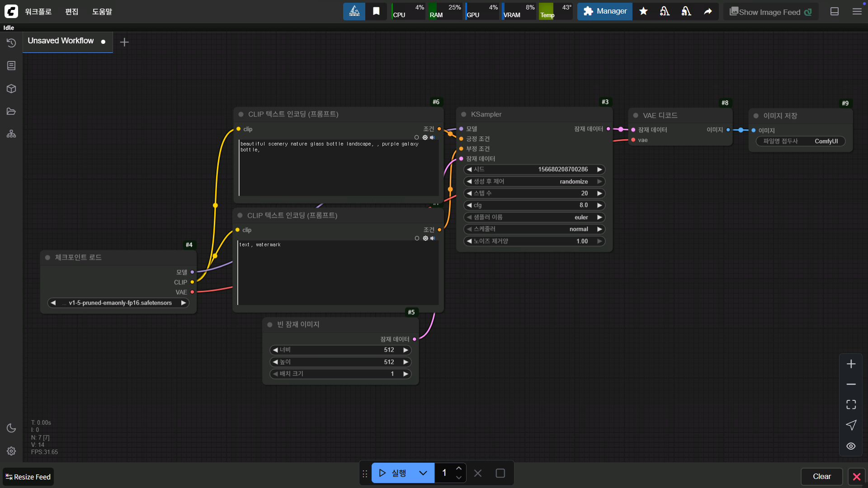Open the queue history sidebar icon
868x488 pixels.
[x=11, y=43]
